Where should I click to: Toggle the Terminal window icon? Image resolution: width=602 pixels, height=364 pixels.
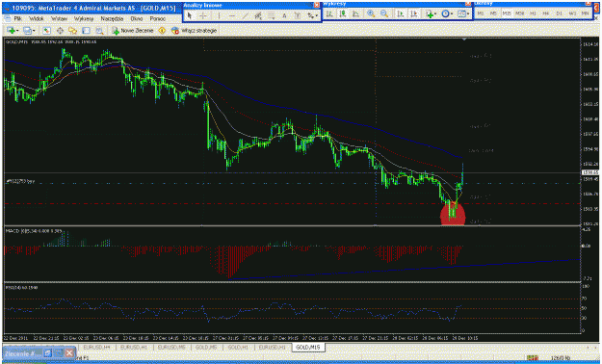(86, 31)
